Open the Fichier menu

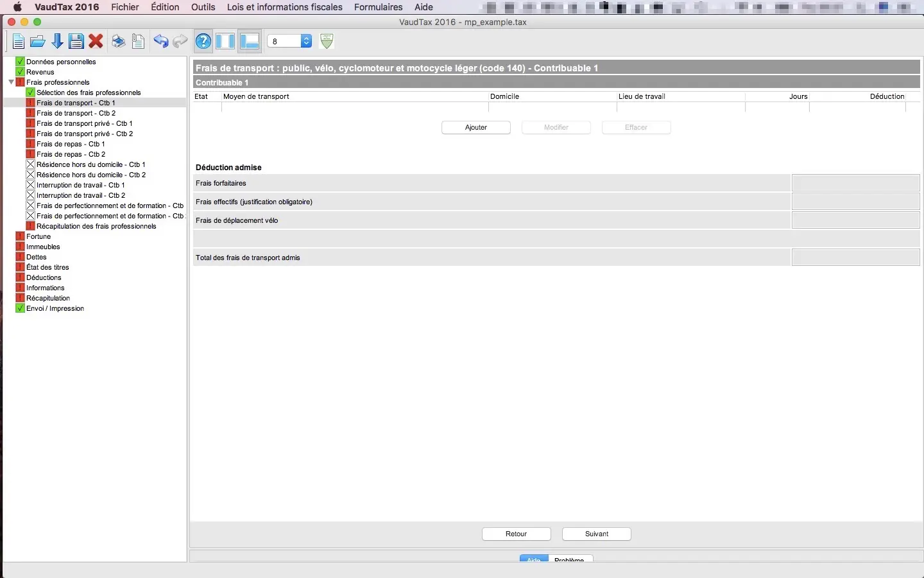[x=125, y=7]
